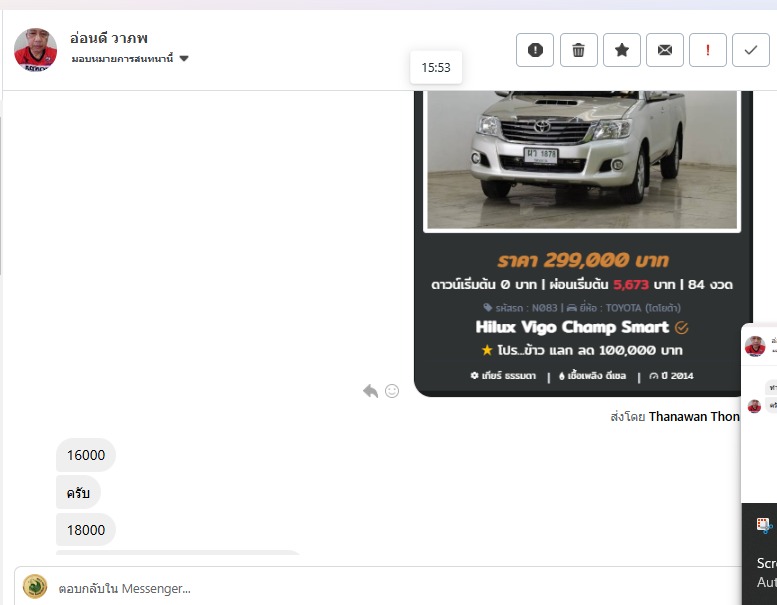Add emoji reaction to the car message
This screenshot has width=777, height=605.
(392, 391)
